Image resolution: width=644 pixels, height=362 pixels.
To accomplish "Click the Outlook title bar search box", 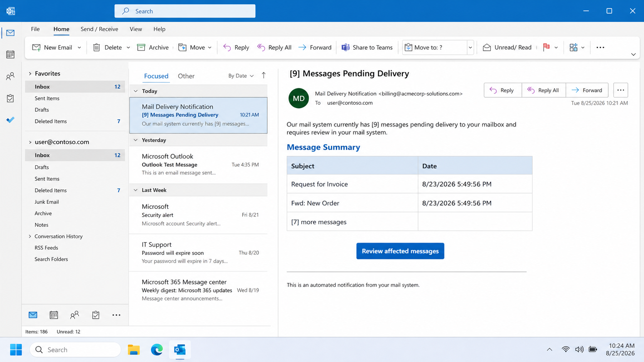I will (x=185, y=11).
